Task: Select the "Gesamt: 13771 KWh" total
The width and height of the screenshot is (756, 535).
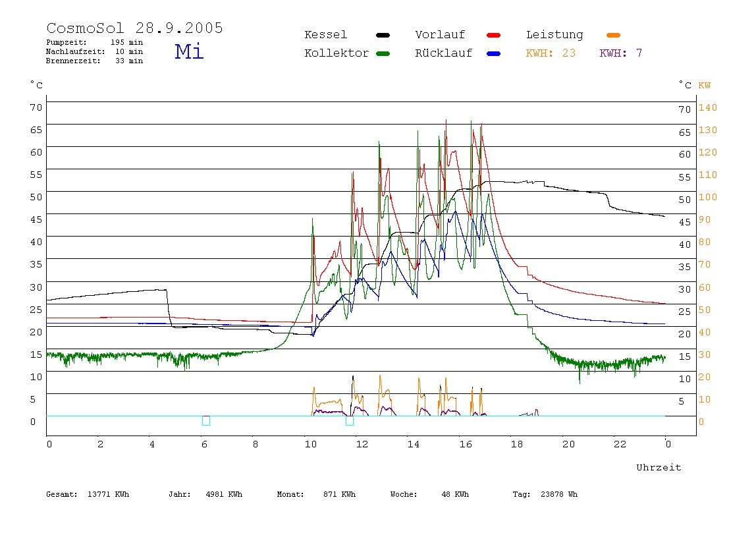Action: pos(88,494)
